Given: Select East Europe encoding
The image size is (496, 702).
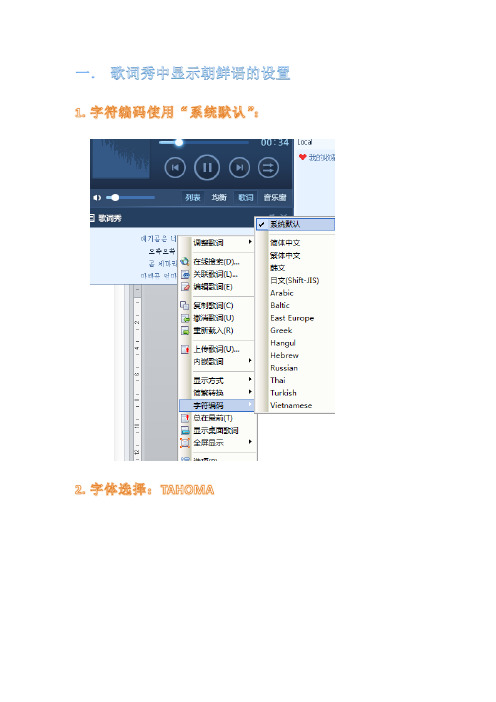Looking at the screenshot, I should point(295,318).
